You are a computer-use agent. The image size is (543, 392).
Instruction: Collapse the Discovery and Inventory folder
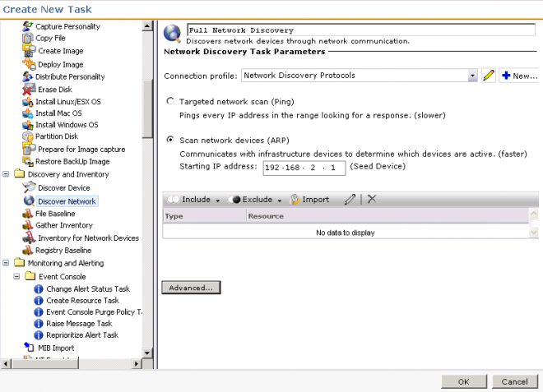point(6,173)
